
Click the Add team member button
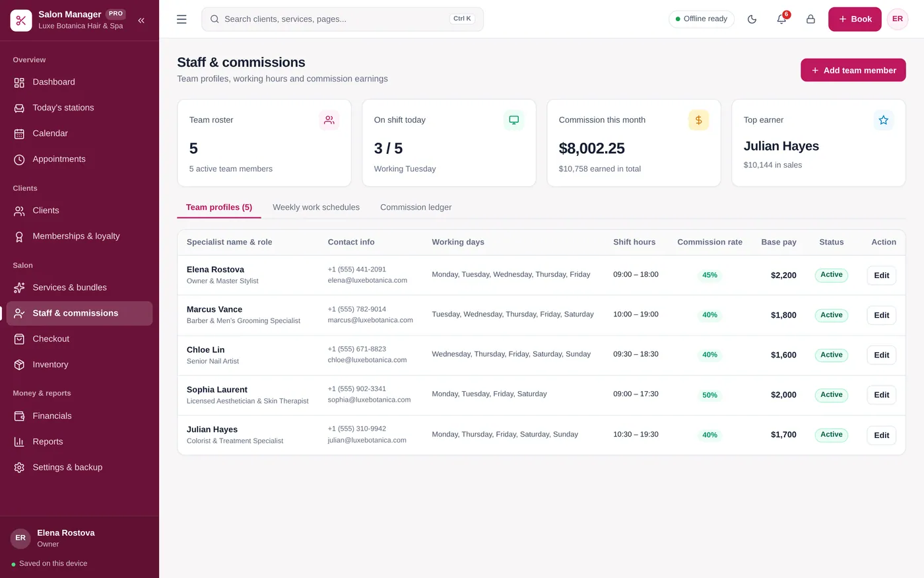[853, 70]
